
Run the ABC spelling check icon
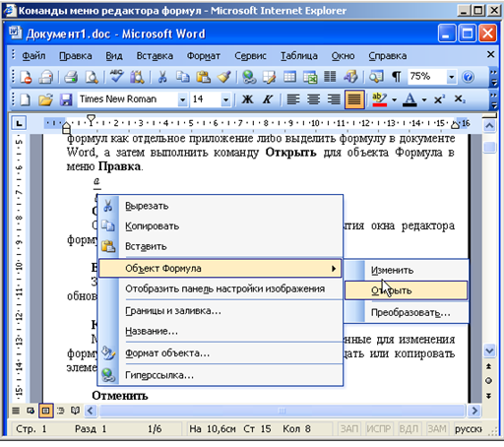[116, 77]
